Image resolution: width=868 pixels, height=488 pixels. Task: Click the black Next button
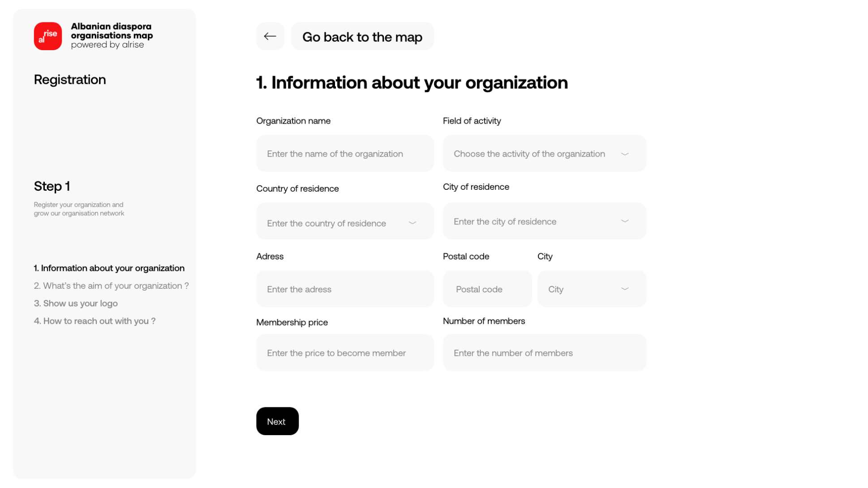[277, 421]
